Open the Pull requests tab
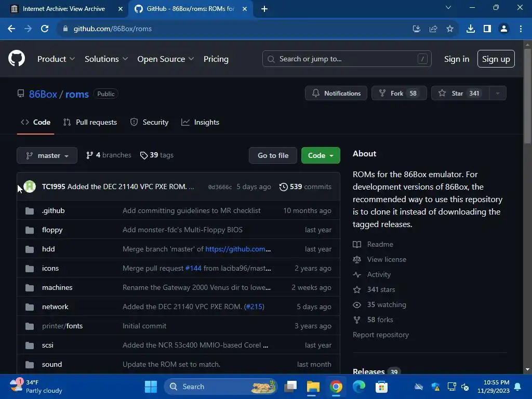The width and height of the screenshot is (532, 399). click(x=90, y=122)
